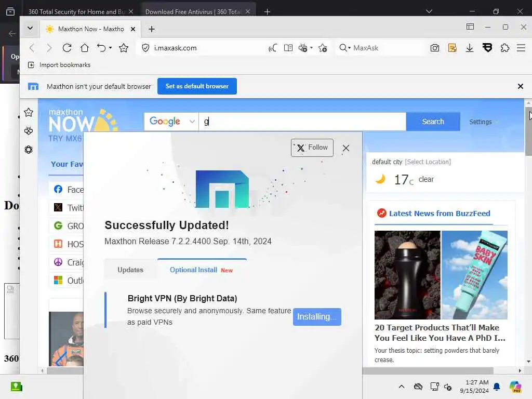Image resolution: width=532 pixels, height=399 pixels.
Task: Open a new tab in Maxthon
Action: click(152, 29)
